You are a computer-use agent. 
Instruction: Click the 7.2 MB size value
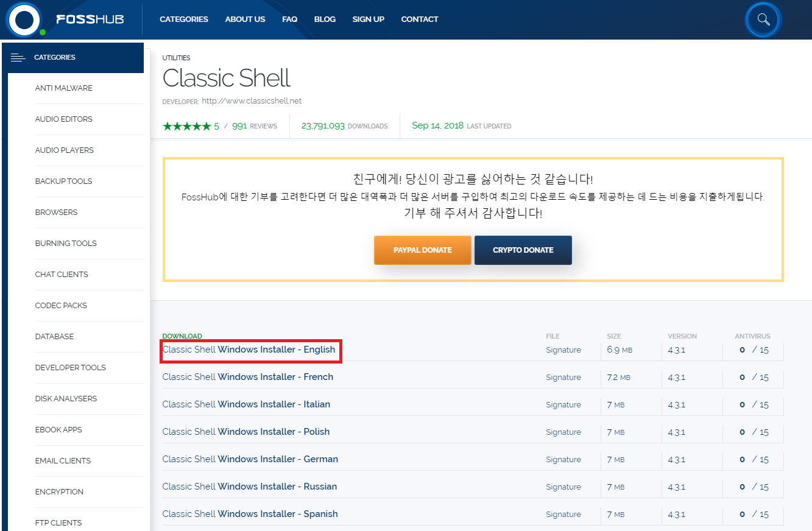(618, 378)
